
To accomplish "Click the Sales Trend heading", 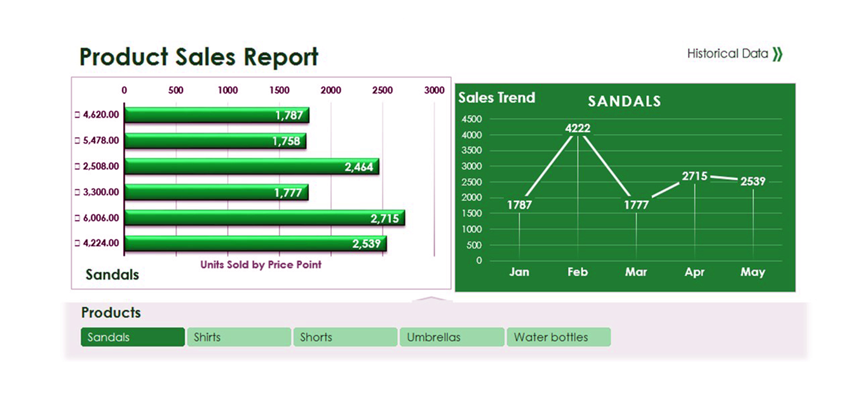I will (x=496, y=98).
